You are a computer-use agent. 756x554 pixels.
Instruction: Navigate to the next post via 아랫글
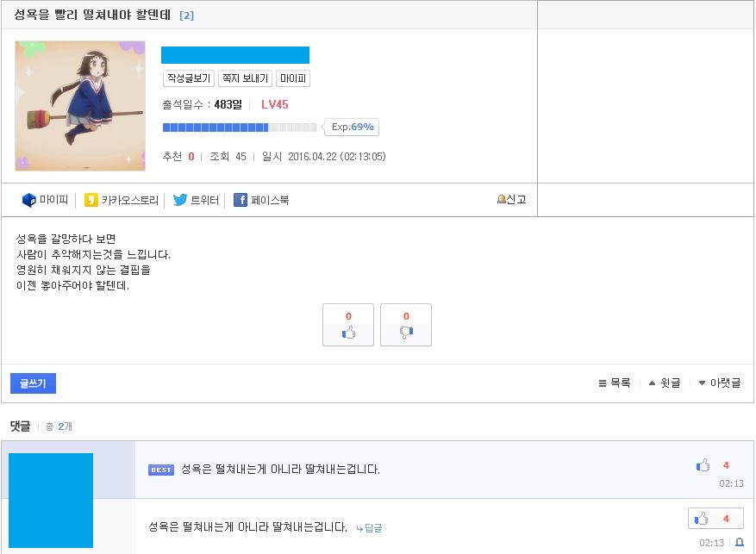point(718,383)
